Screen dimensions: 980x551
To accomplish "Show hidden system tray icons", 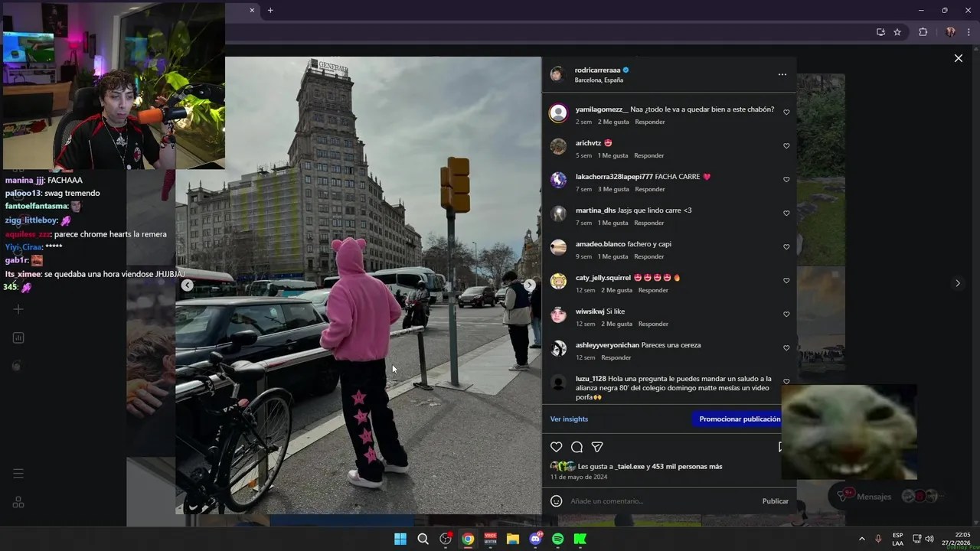I will pyautogui.click(x=861, y=539).
